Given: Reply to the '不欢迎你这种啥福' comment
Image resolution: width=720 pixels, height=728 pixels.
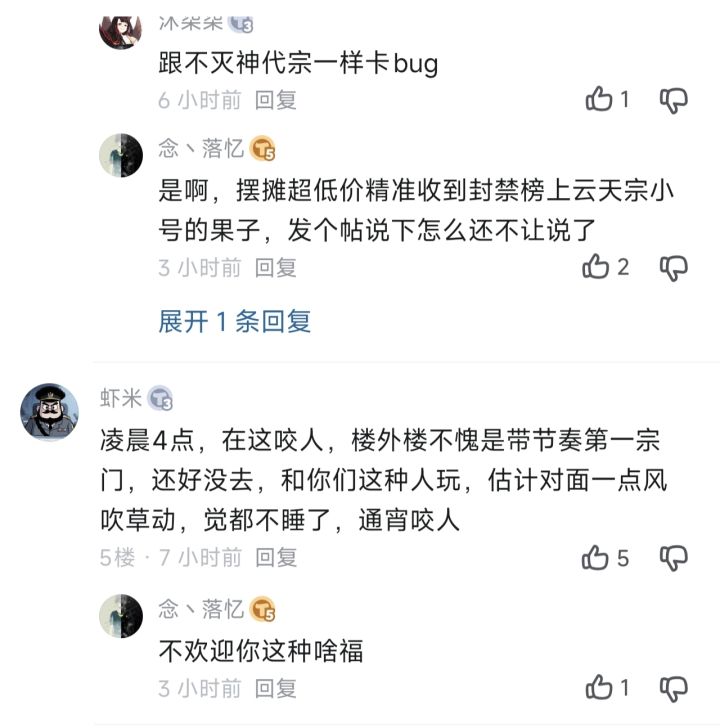Looking at the screenshot, I should (x=276, y=688).
